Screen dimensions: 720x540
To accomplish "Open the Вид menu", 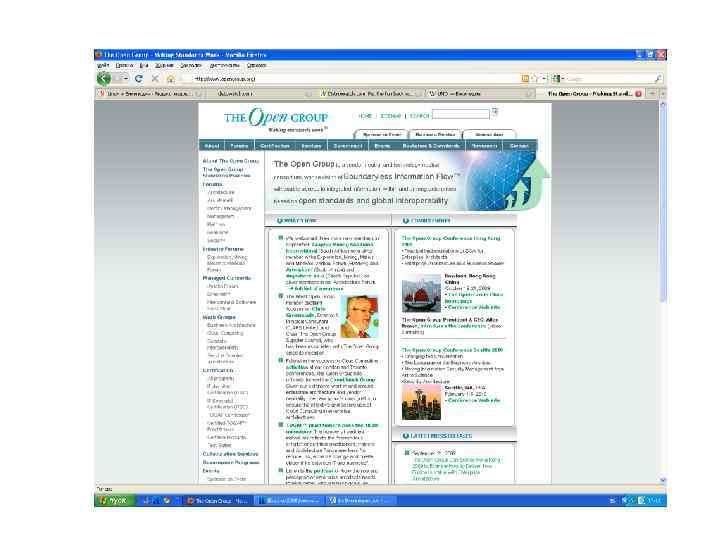I will (144, 65).
